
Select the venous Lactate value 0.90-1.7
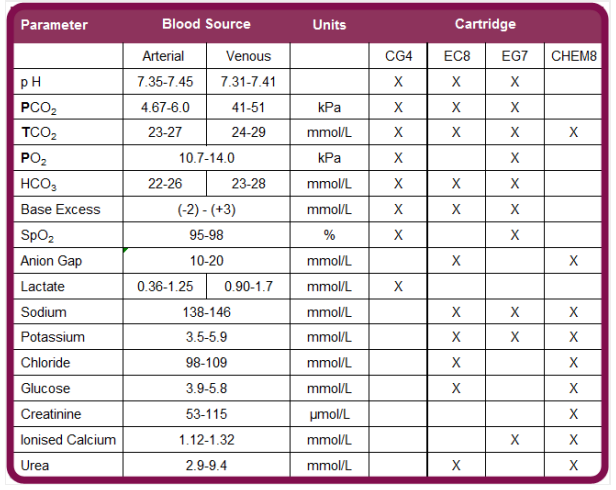(x=249, y=287)
